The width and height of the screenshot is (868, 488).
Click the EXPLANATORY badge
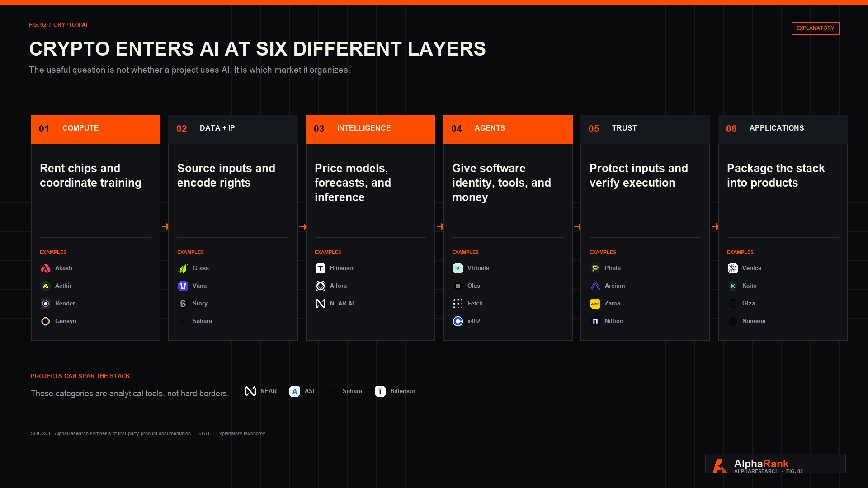tap(815, 28)
